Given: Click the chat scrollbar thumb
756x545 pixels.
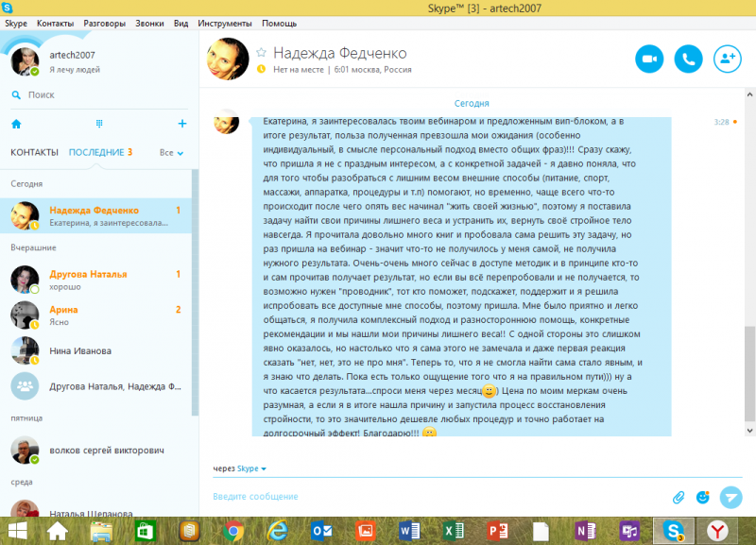Looking at the screenshot, I should (x=750, y=374).
